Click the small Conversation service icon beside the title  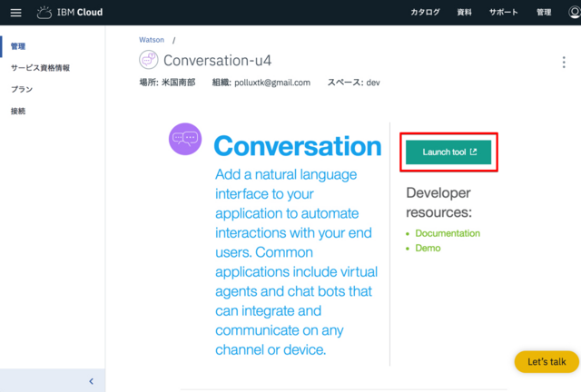(149, 60)
